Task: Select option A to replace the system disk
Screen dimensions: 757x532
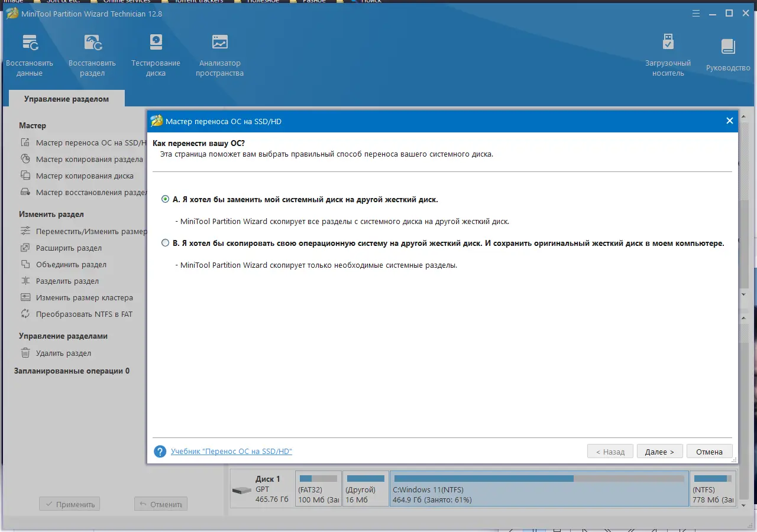Action: [x=165, y=199]
